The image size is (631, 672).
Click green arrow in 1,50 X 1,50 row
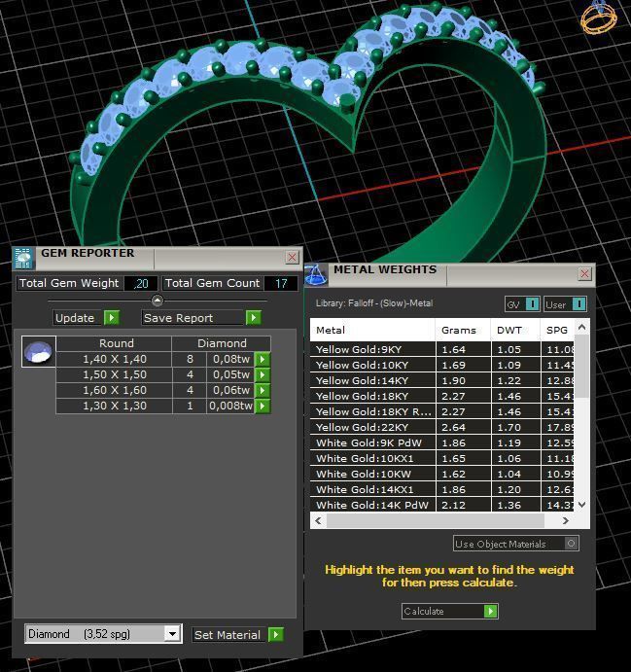pyautogui.click(x=263, y=374)
